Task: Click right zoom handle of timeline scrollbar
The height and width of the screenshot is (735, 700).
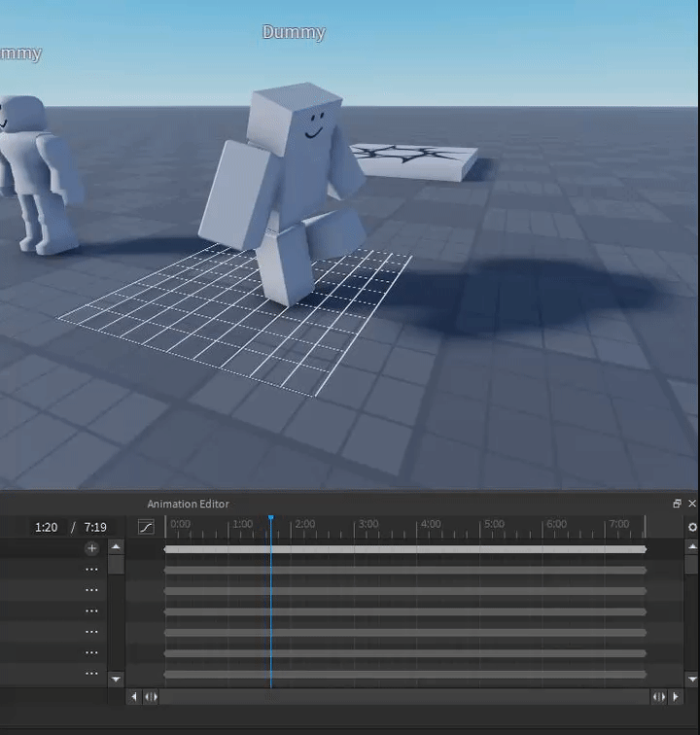Action: coord(659,697)
